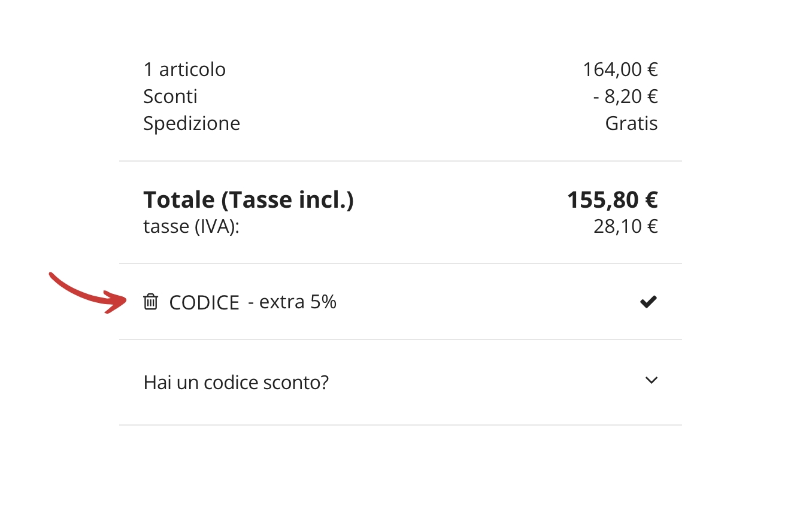Click the CODICE voucher name

click(204, 303)
